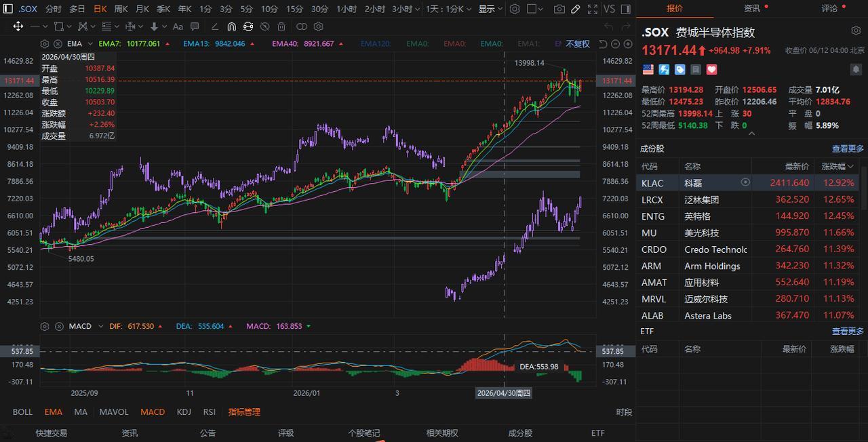Collapse quote details chevron under stats

pyautogui.click(x=751, y=134)
